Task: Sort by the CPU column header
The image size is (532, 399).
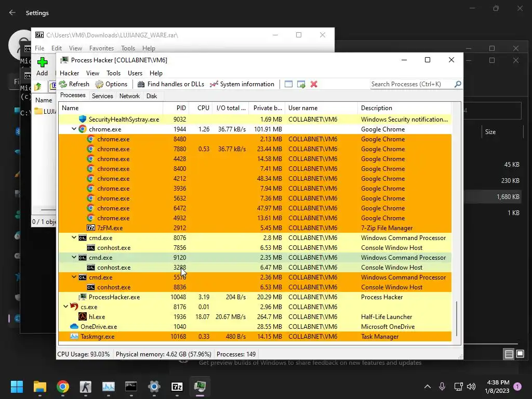Action: click(201, 108)
